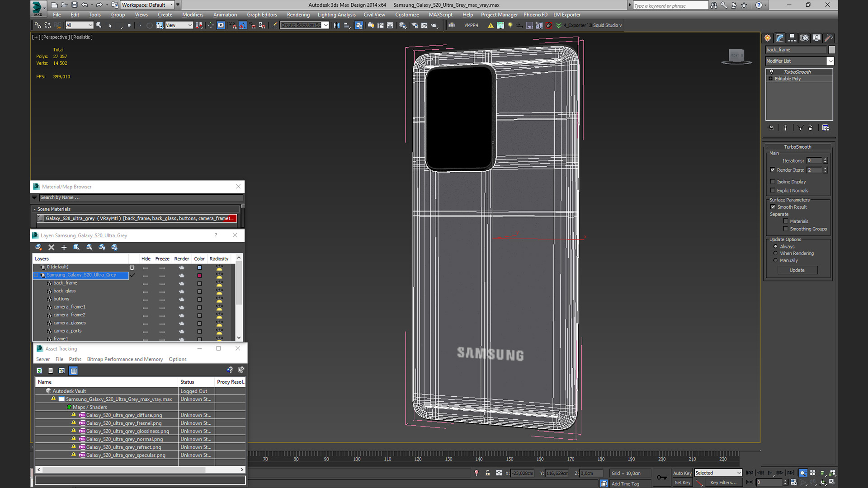Click the Selection Lock padlock icon in status bar

click(487, 473)
